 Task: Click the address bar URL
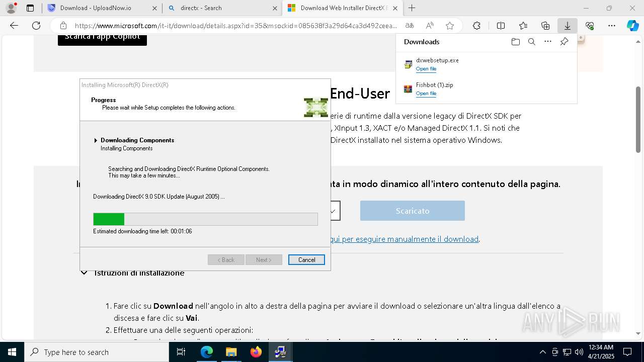(x=235, y=26)
